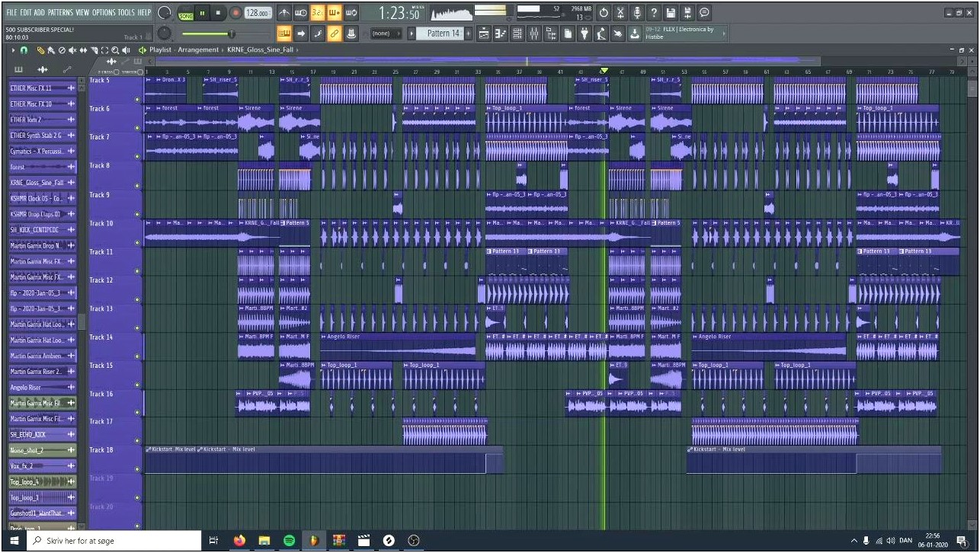Select the playlist Draw pencil tool
The height and width of the screenshot is (553, 980).
40,50
